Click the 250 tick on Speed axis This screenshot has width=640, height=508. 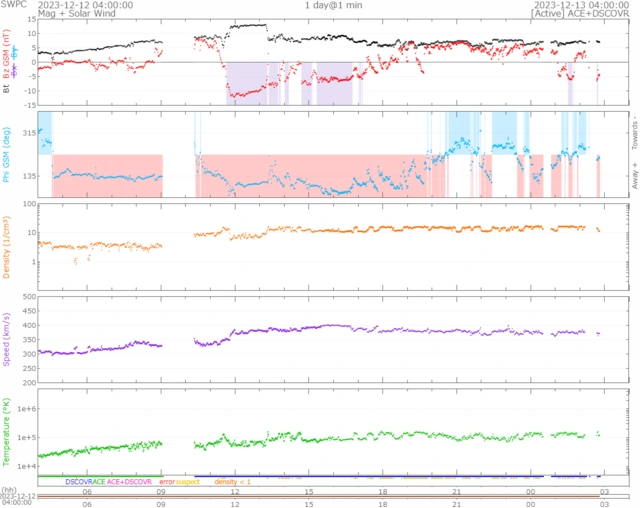(x=29, y=368)
